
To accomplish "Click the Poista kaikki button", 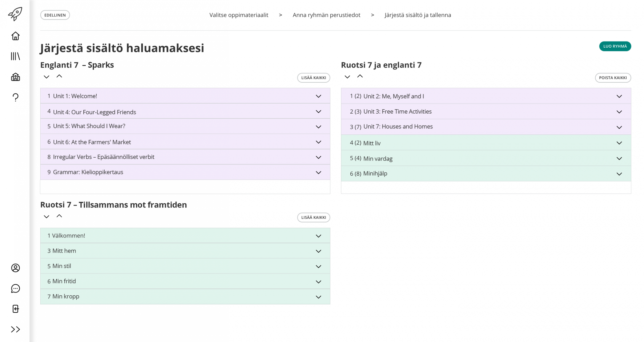I will 612,78.
